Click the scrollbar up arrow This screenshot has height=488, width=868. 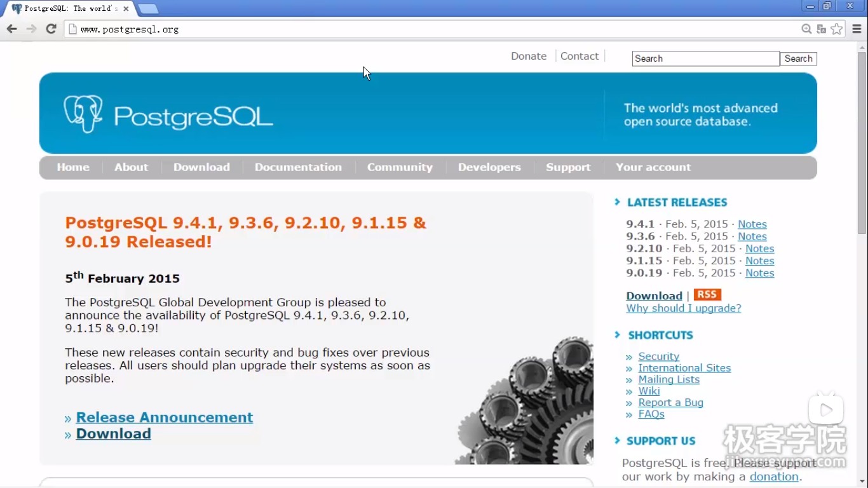pyautogui.click(x=862, y=47)
